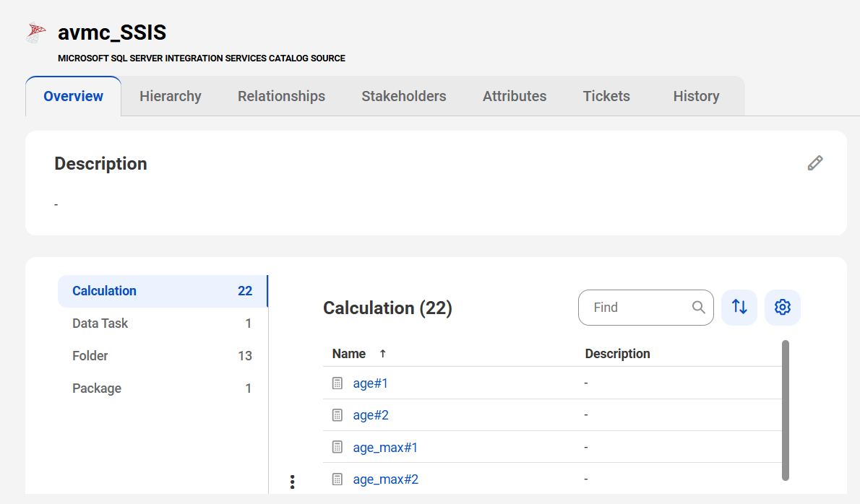The height and width of the screenshot is (504, 860).
Task: Select Data Task in the asset type list
Action: point(163,323)
